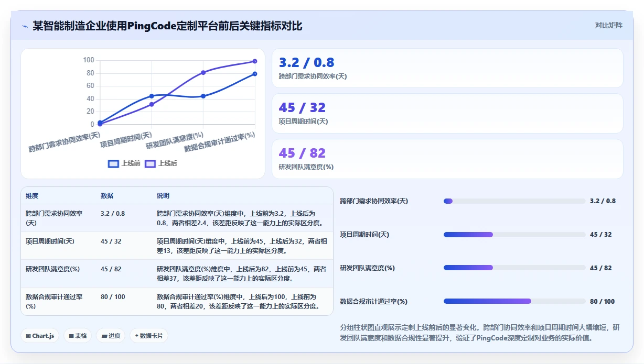
Task: Click the 说明 column header
Action: (x=163, y=196)
